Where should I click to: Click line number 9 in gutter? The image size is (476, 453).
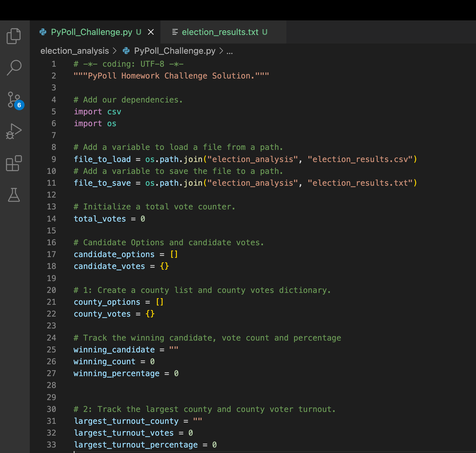coord(54,159)
